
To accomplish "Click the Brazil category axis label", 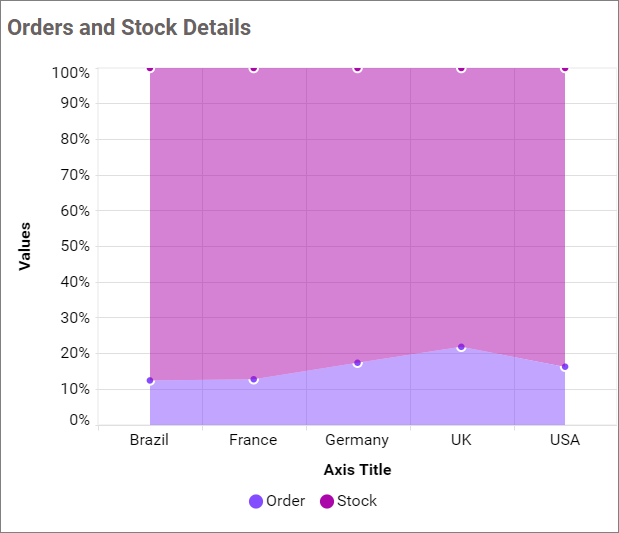I will 149,440.
